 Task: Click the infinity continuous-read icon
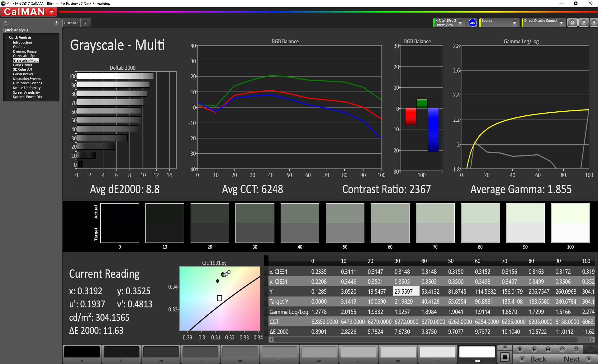coord(562,349)
